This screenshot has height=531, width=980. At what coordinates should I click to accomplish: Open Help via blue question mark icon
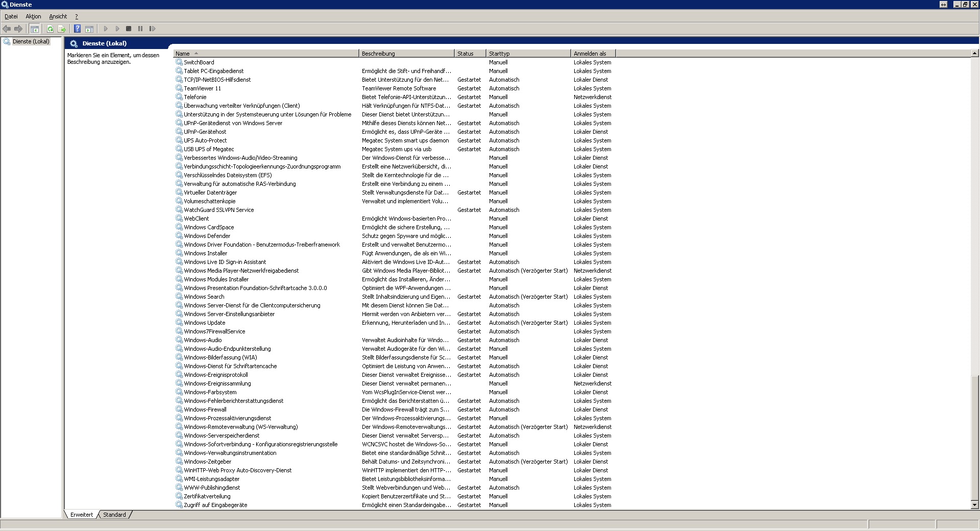[x=77, y=29]
